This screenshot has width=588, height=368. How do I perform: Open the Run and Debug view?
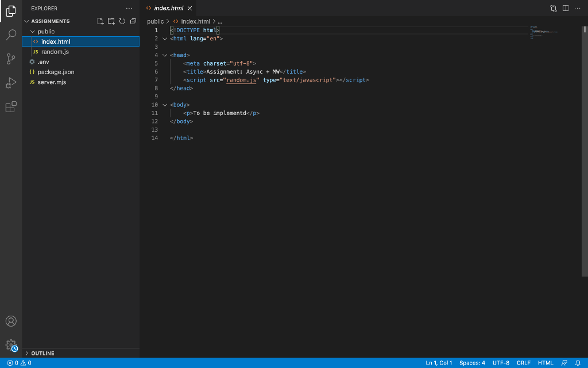tap(11, 83)
